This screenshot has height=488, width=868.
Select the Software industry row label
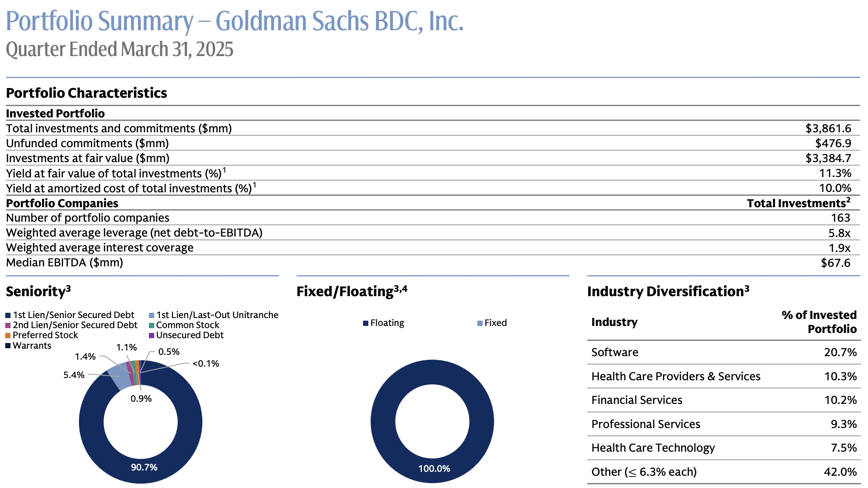[x=614, y=352]
